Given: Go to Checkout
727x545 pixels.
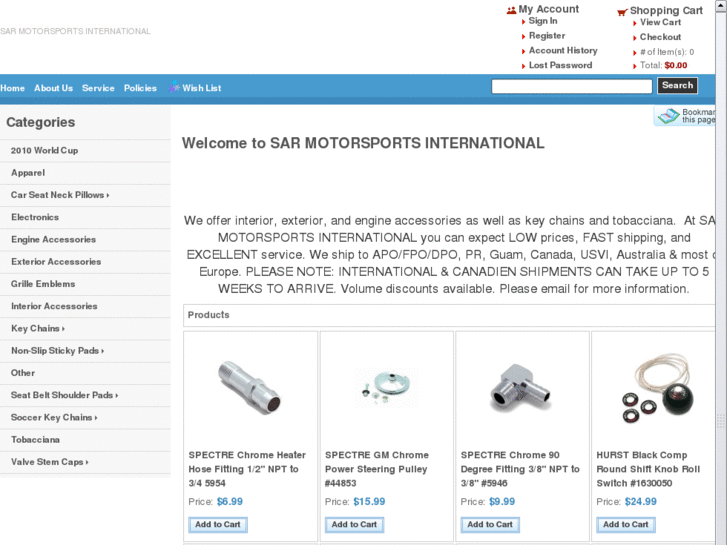Looking at the screenshot, I should click(660, 37).
